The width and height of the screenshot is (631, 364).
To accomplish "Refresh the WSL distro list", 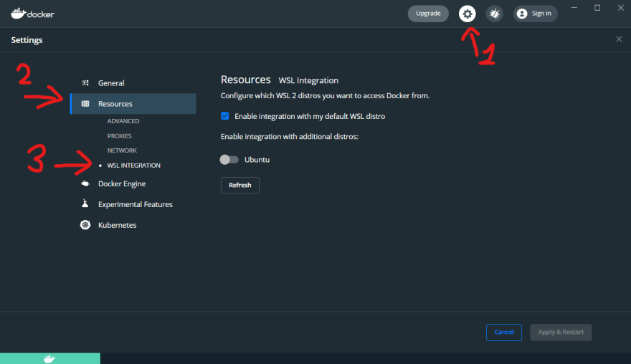I will pyautogui.click(x=239, y=185).
